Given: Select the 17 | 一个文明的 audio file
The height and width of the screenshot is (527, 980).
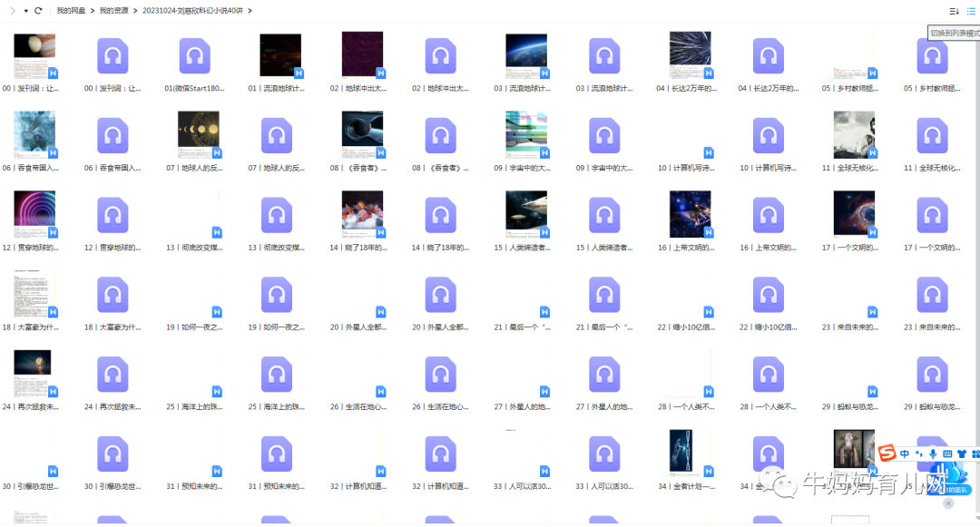Looking at the screenshot, I should 933,215.
